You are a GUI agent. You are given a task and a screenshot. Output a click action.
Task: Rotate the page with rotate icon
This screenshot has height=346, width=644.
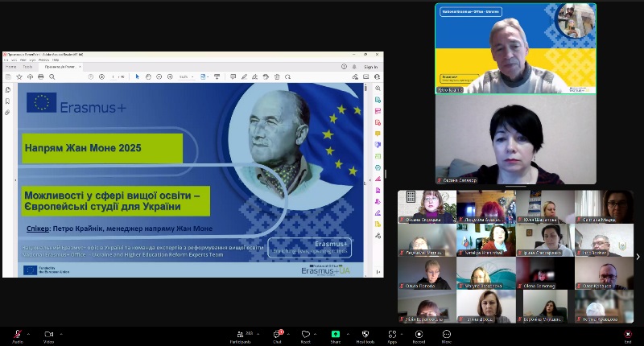(x=287, y=76)
